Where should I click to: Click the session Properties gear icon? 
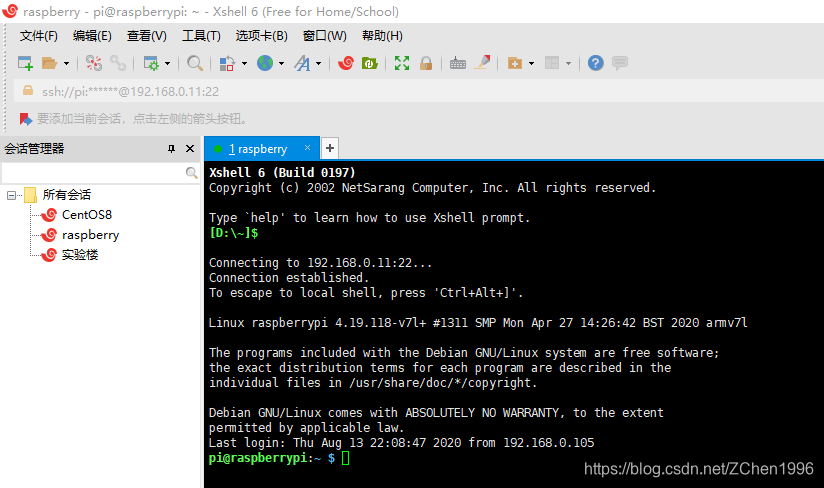pyautogui.click(x=151, y=63)
